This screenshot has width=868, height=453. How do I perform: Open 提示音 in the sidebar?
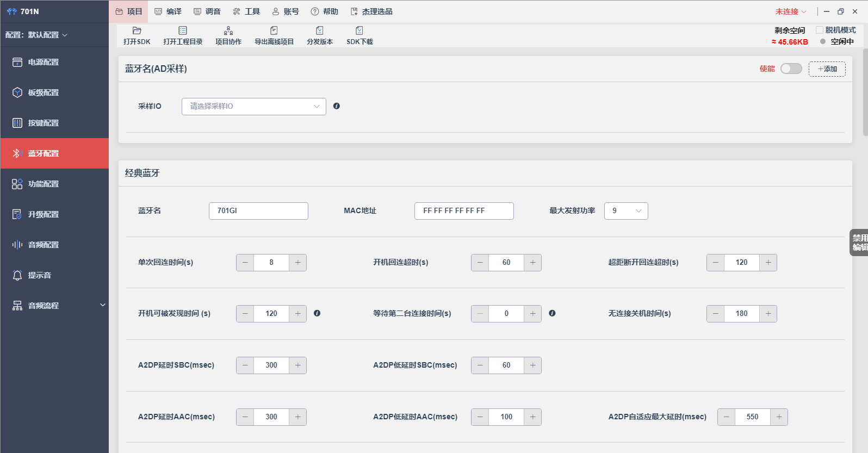[x=54, y=275]
